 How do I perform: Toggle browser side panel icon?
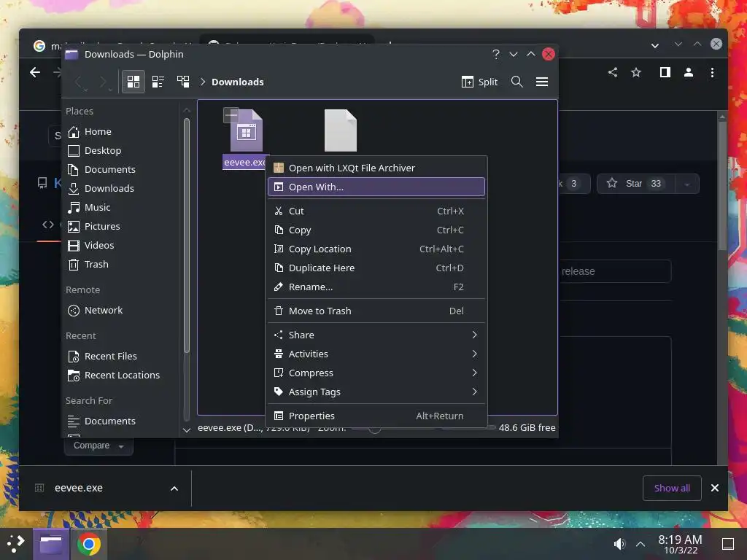[x=665, y=72]
